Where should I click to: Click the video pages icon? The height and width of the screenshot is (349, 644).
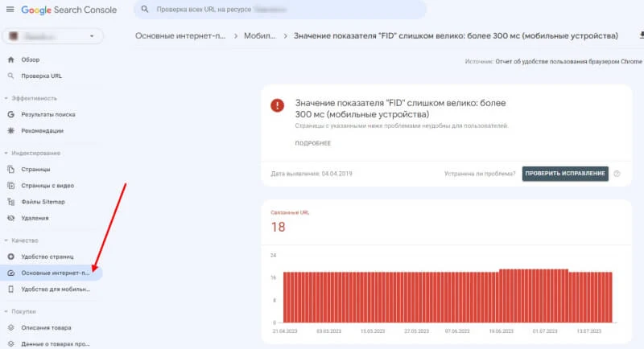click(10, 186)
